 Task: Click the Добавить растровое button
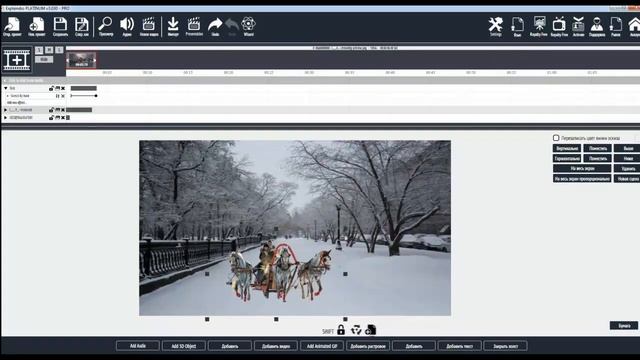point(368,346)
